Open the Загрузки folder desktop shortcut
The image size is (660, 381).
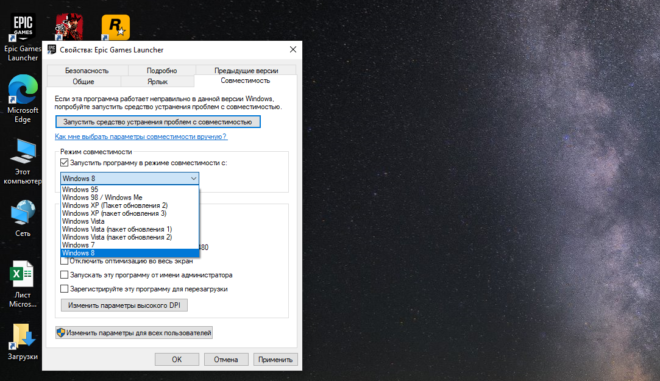(22, 341)
